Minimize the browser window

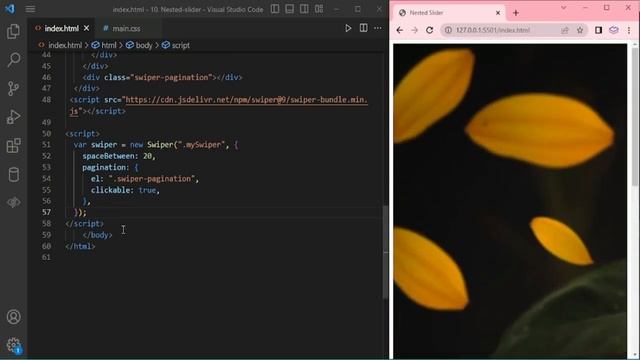[x=585, y=8]
